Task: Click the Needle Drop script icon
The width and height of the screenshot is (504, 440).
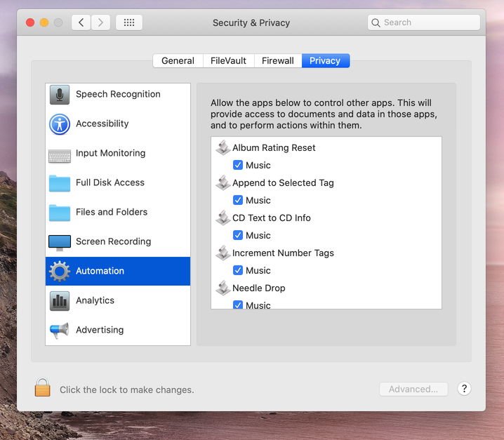Action: 223,288
